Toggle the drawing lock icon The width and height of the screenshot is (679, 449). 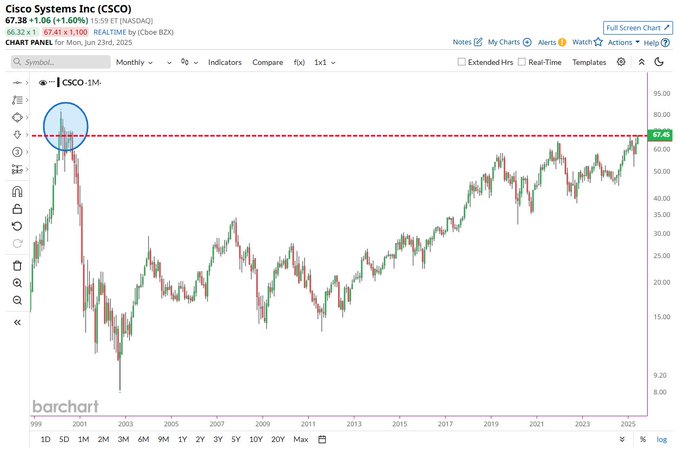pos(17,209)
